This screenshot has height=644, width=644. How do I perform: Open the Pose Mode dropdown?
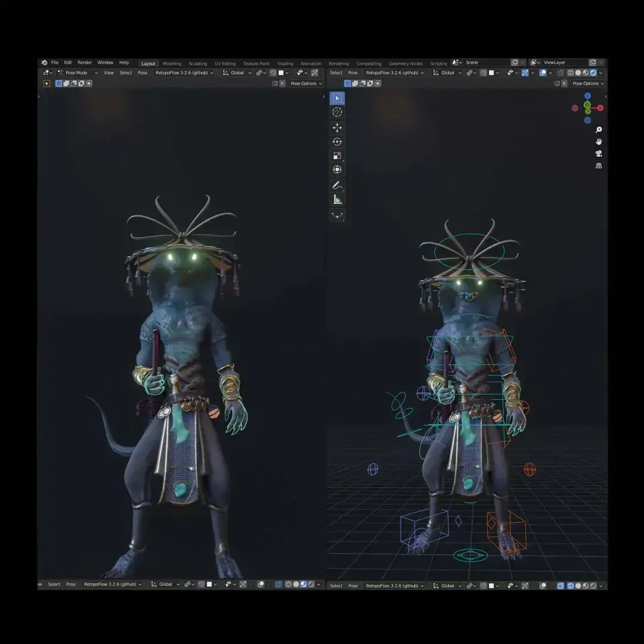(x=78, y=73)
